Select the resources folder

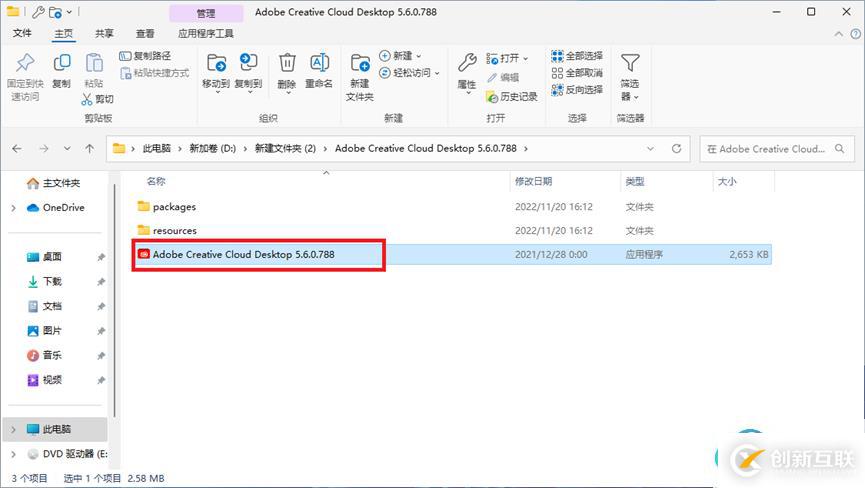coord(174,230)
